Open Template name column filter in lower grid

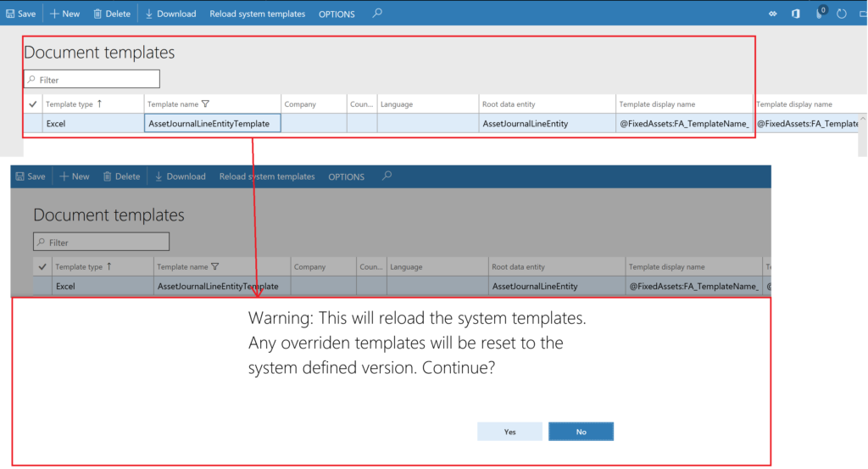[x=214, y=267]
